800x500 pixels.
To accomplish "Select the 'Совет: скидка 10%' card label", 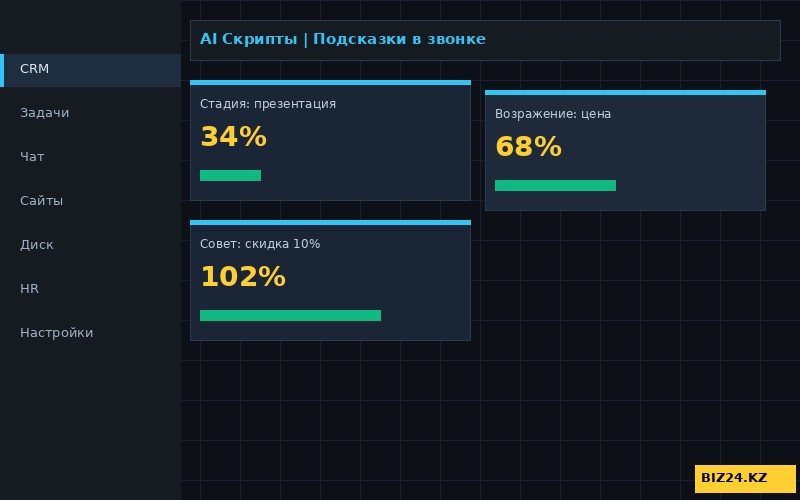I will point(260,244).
